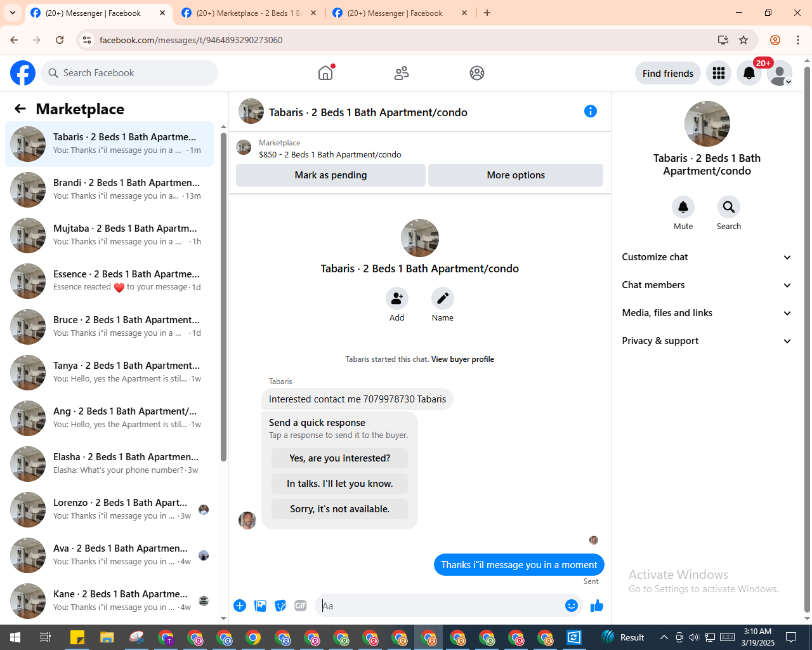Image resolution: width=812 pixels, height=650 pixels.
Task: Send quick reply In talks. I'll let you know.
Action: click(340, 484)
